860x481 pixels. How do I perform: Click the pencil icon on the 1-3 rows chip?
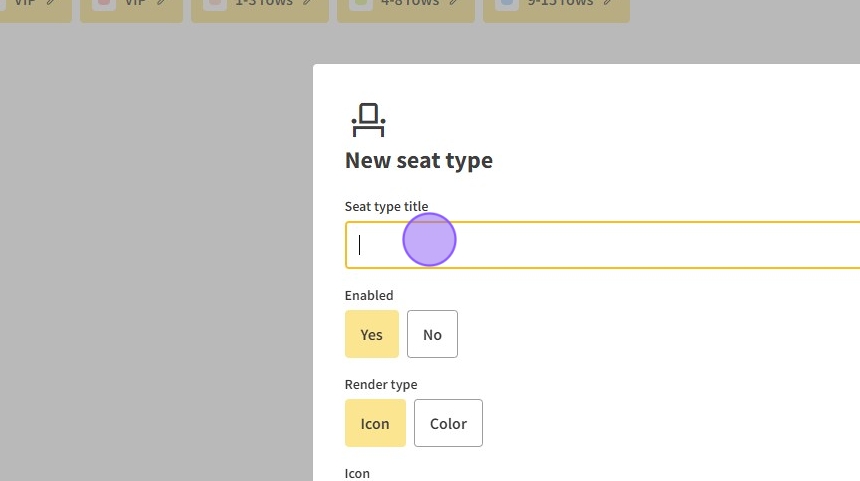(x=308, y=3)
